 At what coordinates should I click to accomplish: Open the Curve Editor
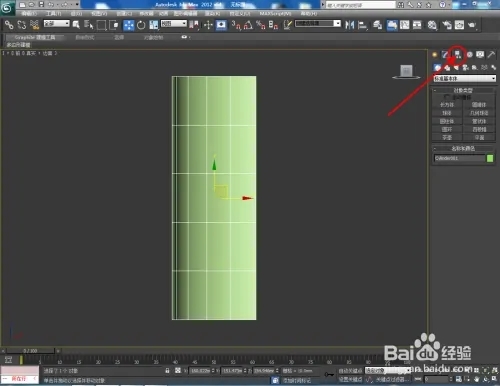coord(404,25)
